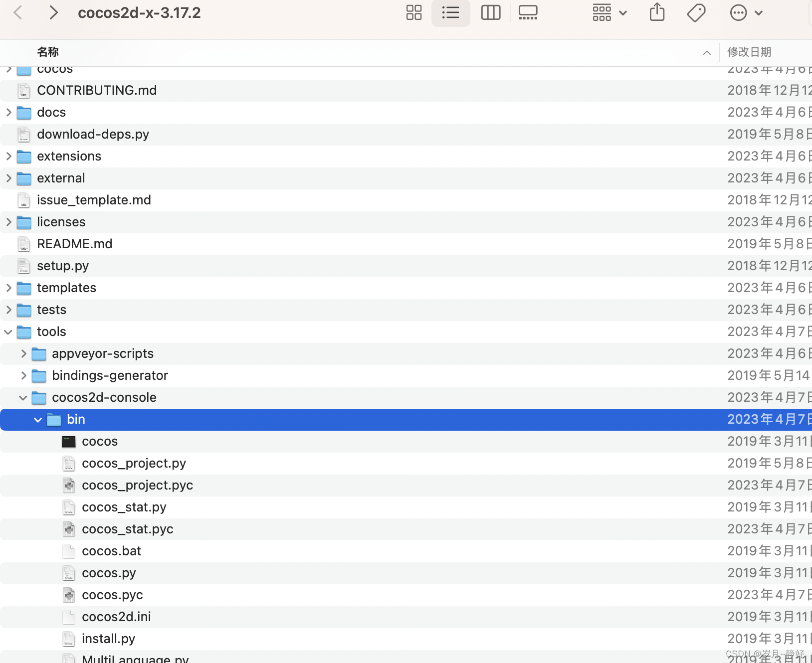The image size is (812, 663).
Task: Expand the templates folder
Action: click(8, 288)
